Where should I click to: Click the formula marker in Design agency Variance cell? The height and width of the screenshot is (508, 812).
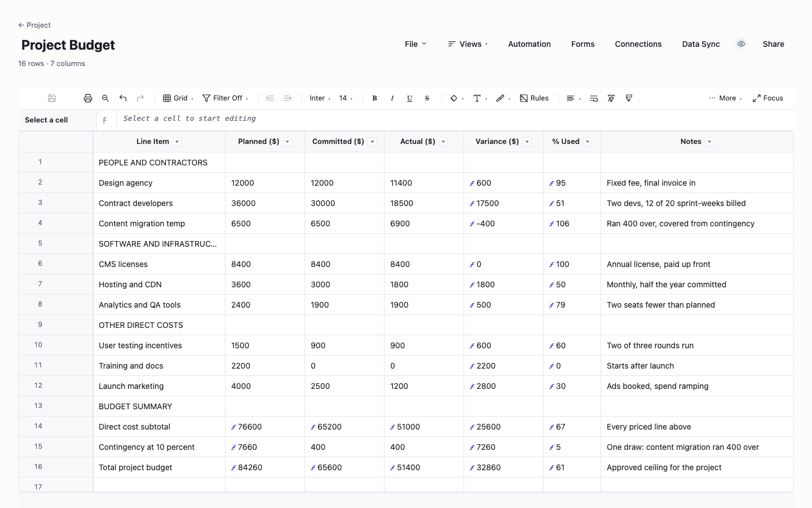[472, 183]
